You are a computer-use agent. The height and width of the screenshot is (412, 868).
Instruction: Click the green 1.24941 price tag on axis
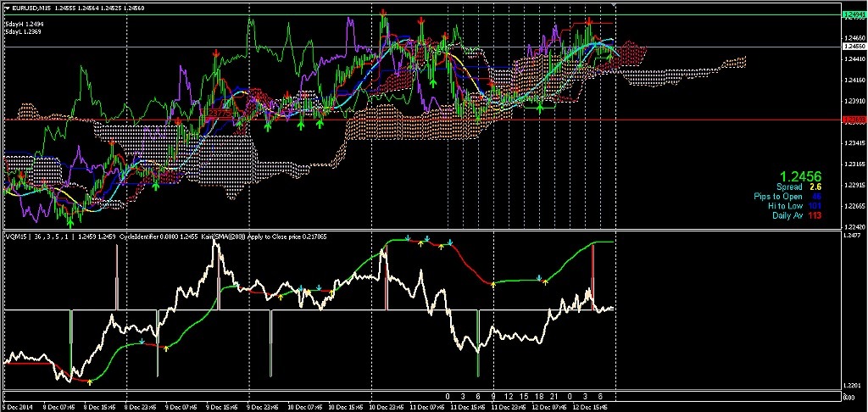(x=853, y=16)
